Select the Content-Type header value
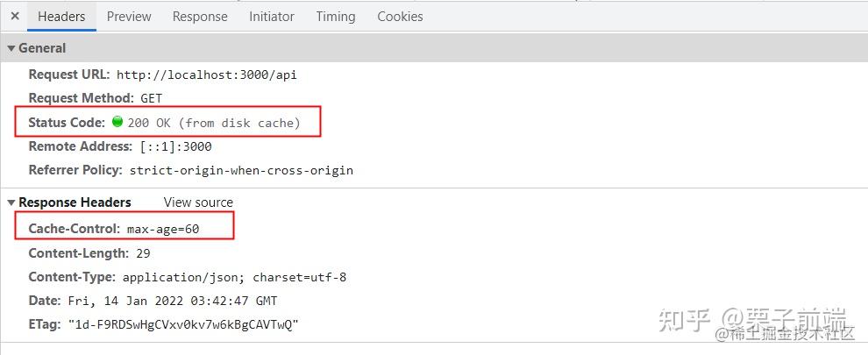The height and width of the screenshot is (355, 868). coord(234,278)
